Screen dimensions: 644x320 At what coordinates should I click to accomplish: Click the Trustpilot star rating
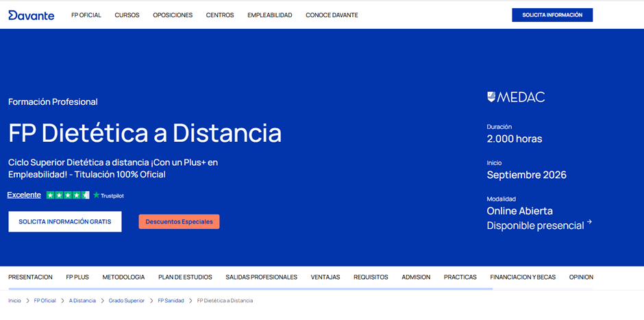[68, 195]
